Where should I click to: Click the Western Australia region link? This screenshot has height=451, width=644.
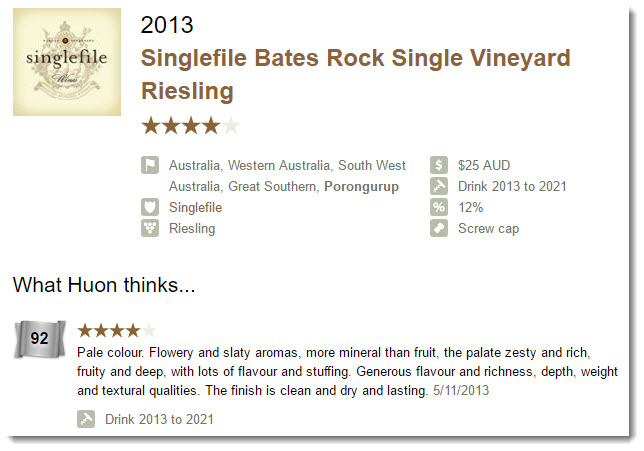click(279, 165)
